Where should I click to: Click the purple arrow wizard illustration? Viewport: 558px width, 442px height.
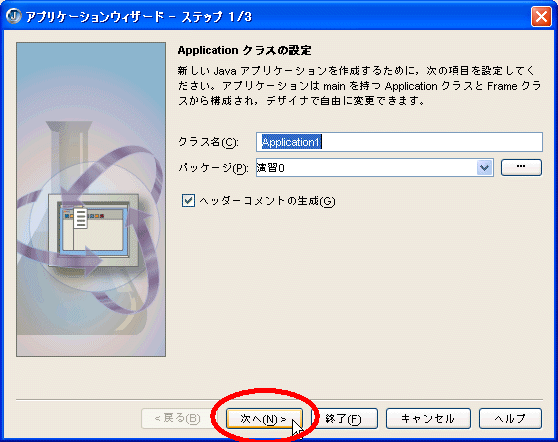pyautogui.click(x=91, y=199)
